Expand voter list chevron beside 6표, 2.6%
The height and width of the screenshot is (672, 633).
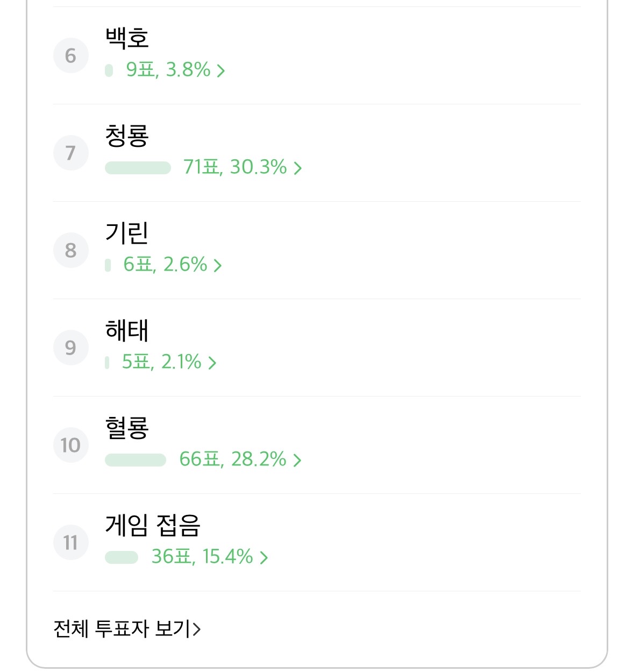pyautogui.click(x=217, y=265)
